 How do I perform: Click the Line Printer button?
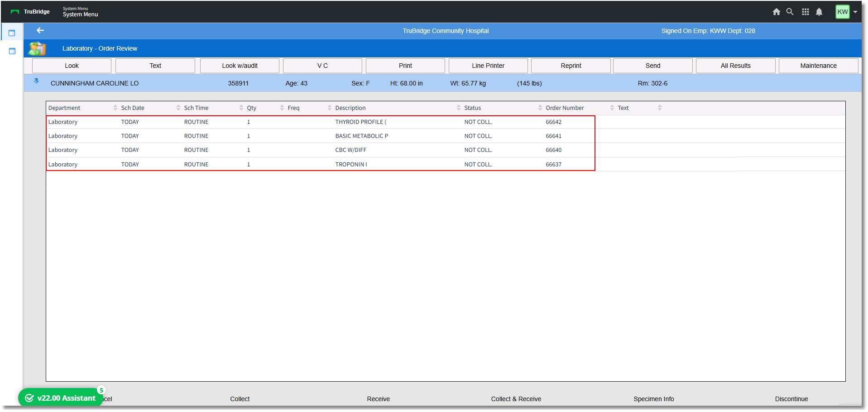pyautogui.click(x=488, y=66)
